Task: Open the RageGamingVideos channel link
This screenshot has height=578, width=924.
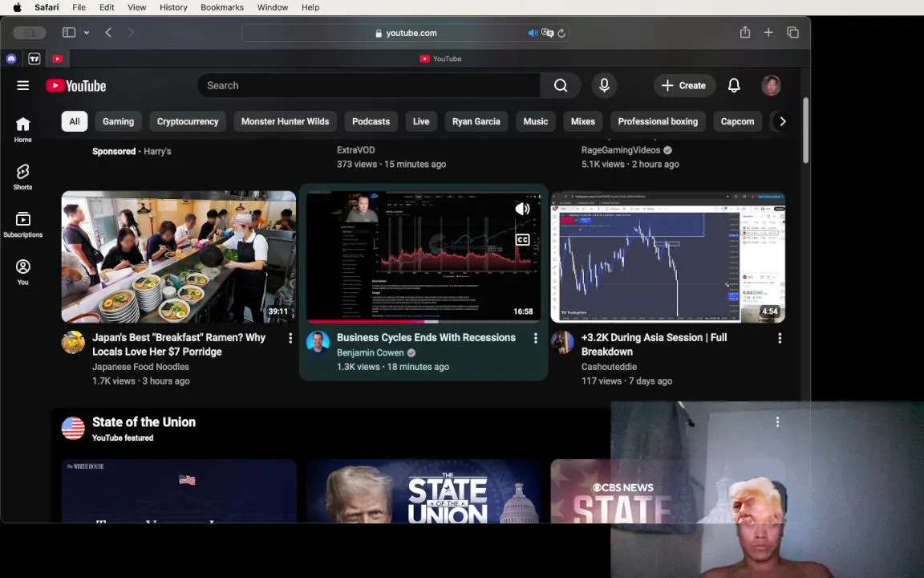Action: 621,150
